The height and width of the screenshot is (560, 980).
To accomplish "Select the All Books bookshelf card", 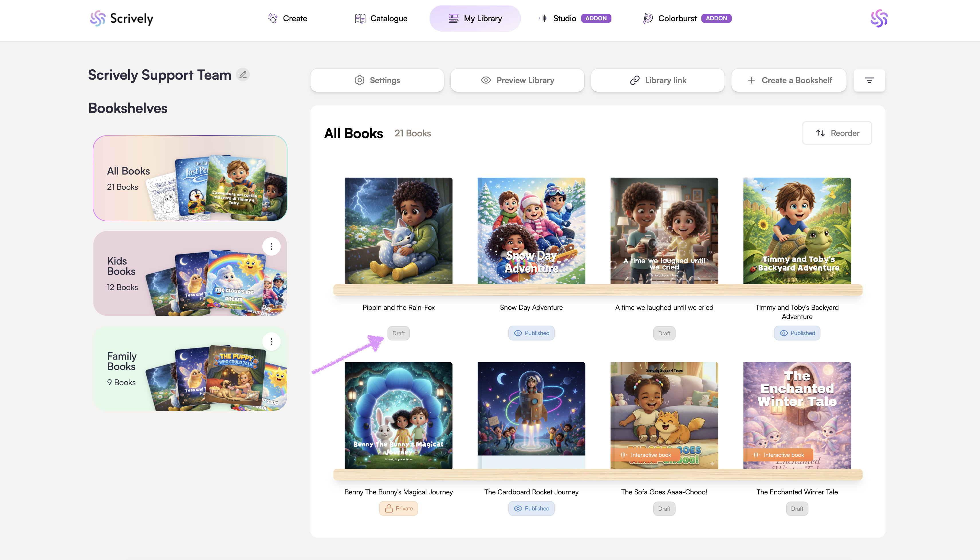I will [190, 179].
